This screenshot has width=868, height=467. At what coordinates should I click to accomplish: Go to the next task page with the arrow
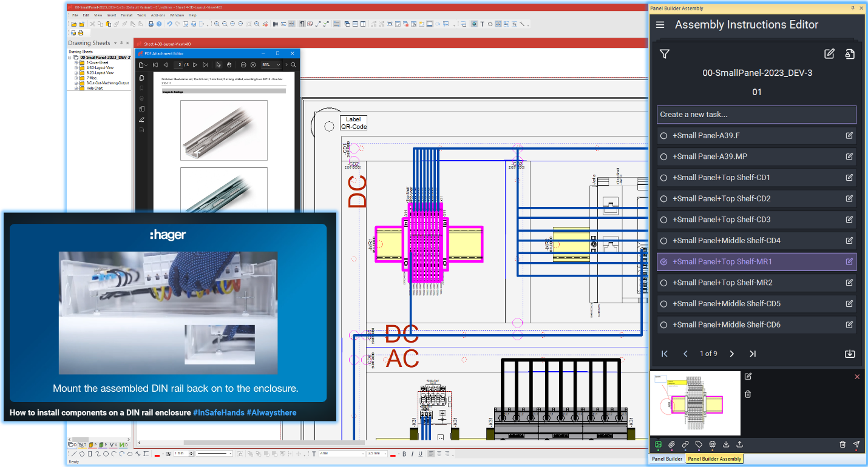coord(731,354)
